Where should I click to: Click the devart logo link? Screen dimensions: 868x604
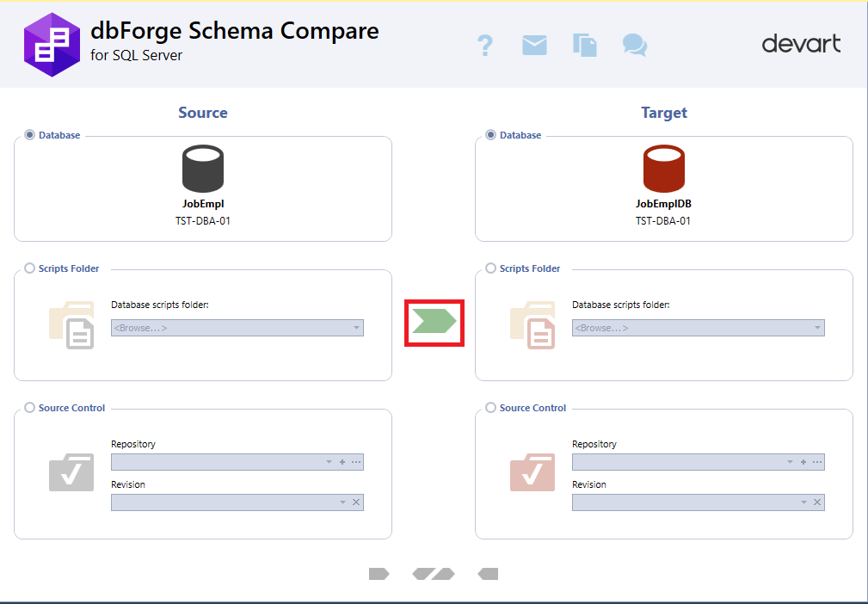pos(801,43)
